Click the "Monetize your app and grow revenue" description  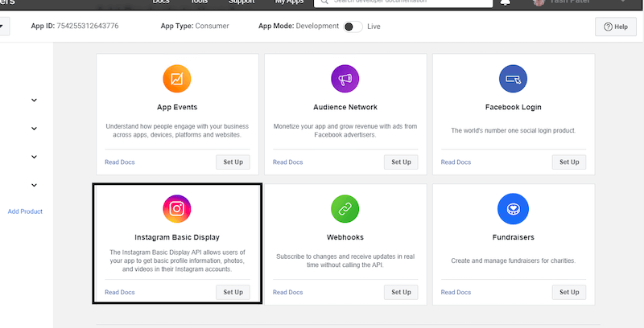pos(345,130)
